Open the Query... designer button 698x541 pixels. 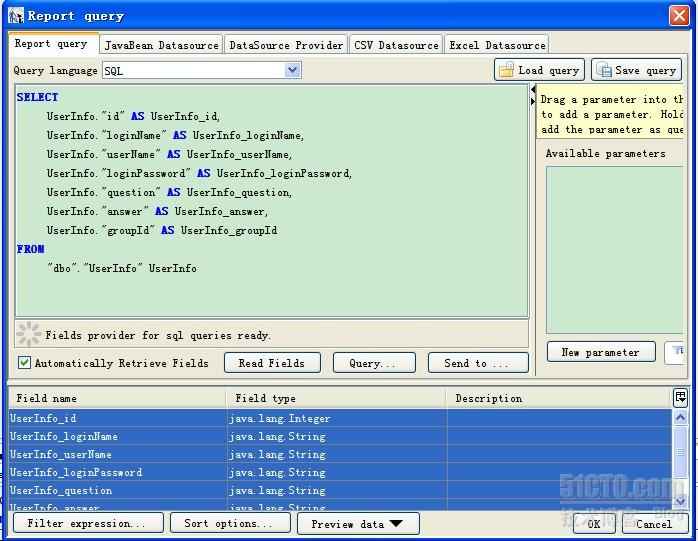(x=374, y=363)
